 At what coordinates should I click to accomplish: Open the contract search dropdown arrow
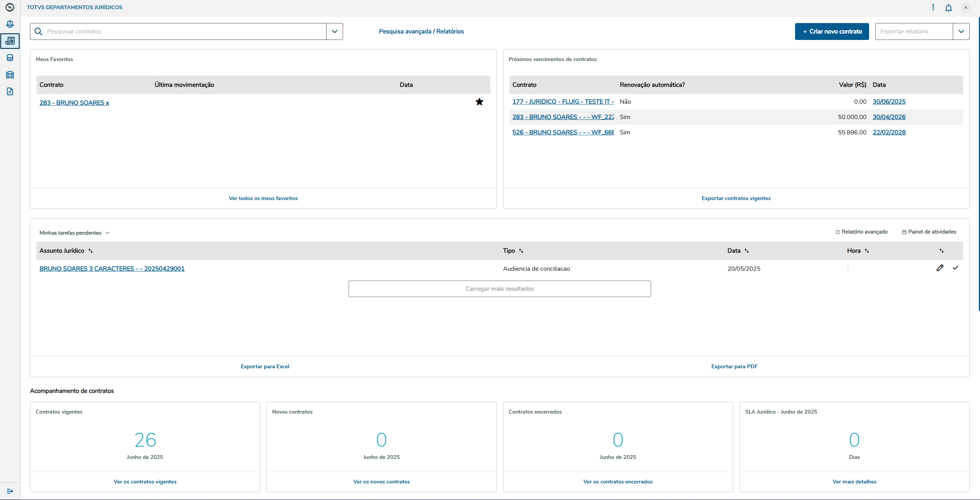[x=335, y=31]
